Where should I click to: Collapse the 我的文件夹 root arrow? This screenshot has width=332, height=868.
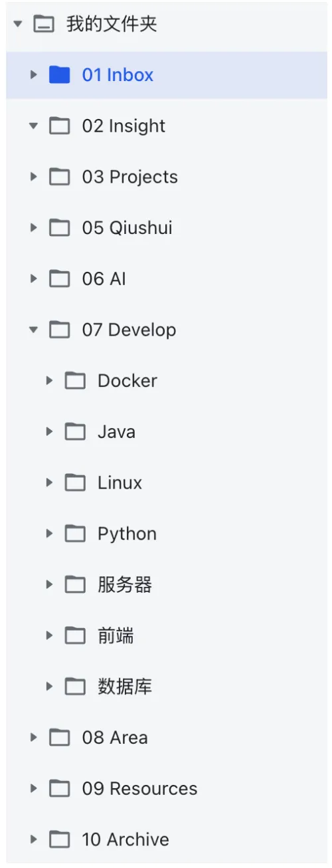tap(18, 25)
